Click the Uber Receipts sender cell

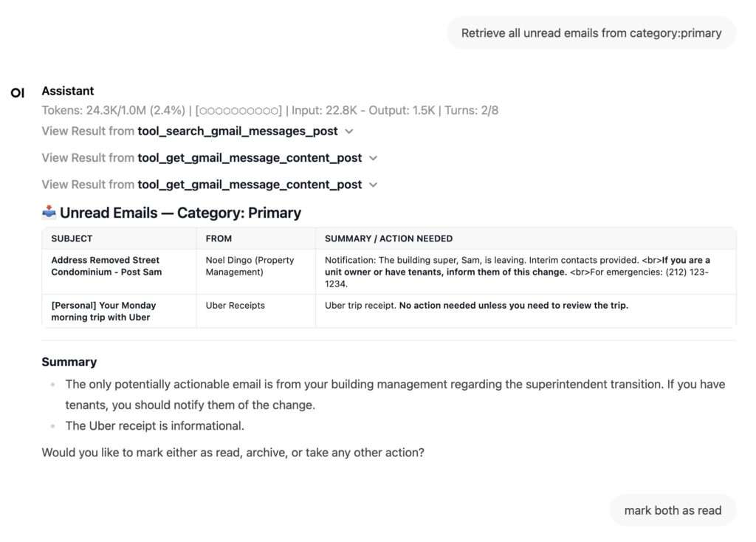pyautogui.click(x=235, y=305)
